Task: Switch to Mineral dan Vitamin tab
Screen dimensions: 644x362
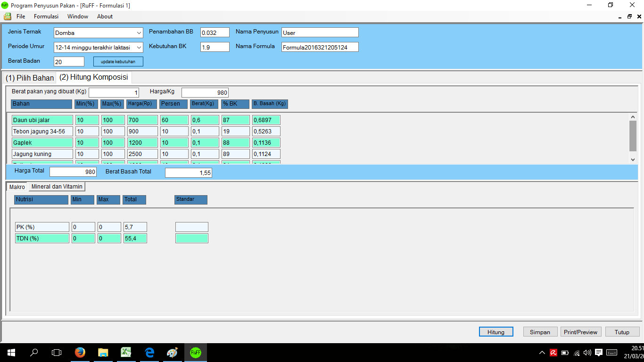Action: (57, 187)
